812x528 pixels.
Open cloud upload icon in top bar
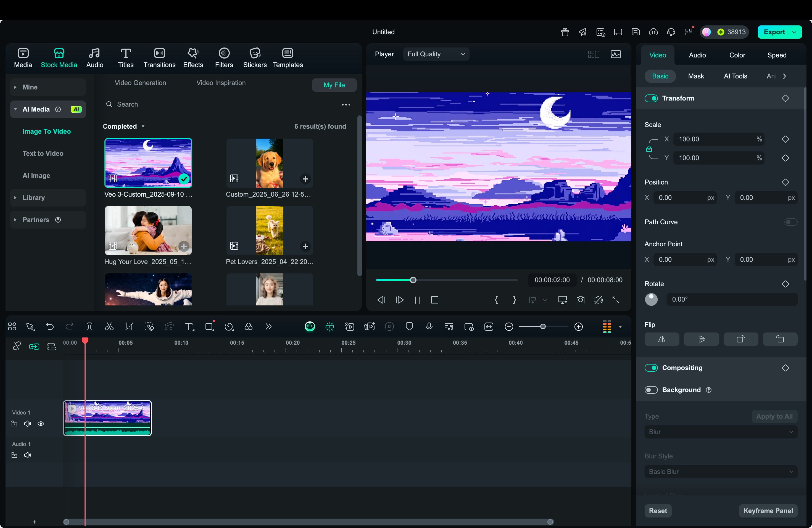[x=653, y=32]
